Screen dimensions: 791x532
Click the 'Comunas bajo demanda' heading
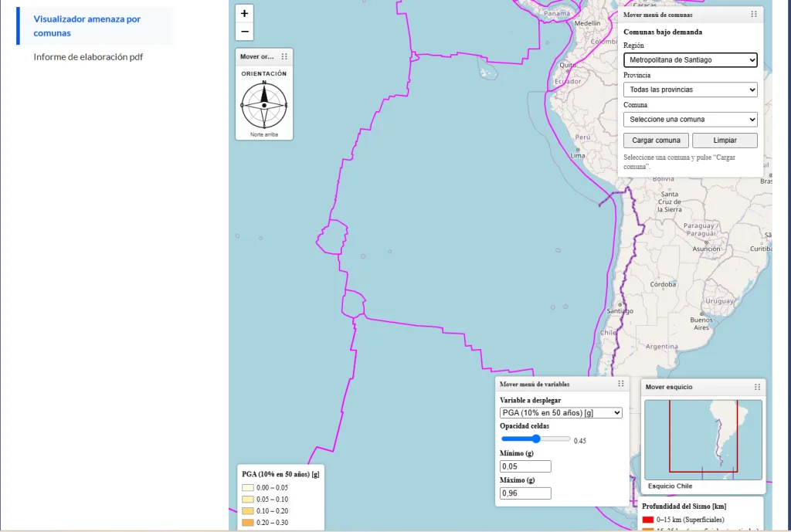coord(662,32)
